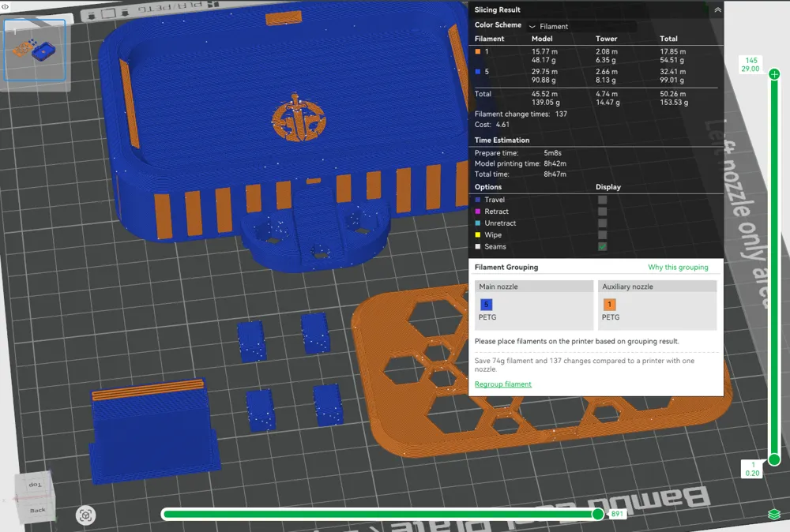The width and height of the screenshot is (790, 532).
Task: Click the bottom handle of the layer slider
Action: pyautogui.click(x=774, y=459)
